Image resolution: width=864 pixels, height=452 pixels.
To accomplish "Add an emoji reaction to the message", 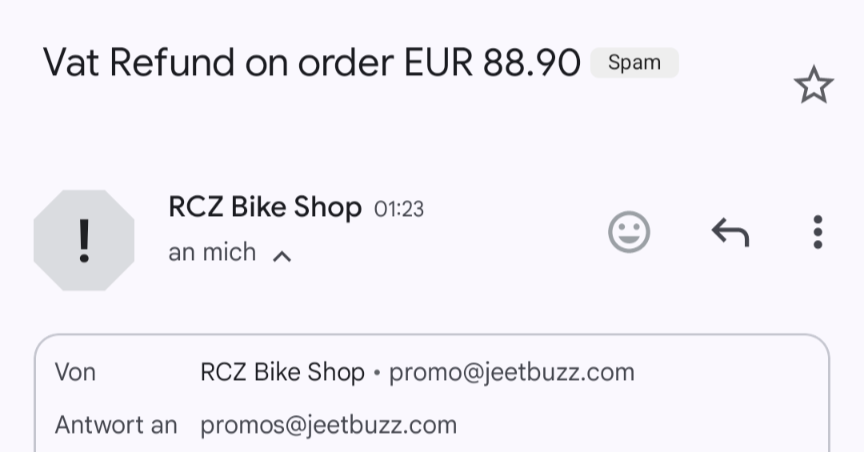I will [x=629, y=232].
